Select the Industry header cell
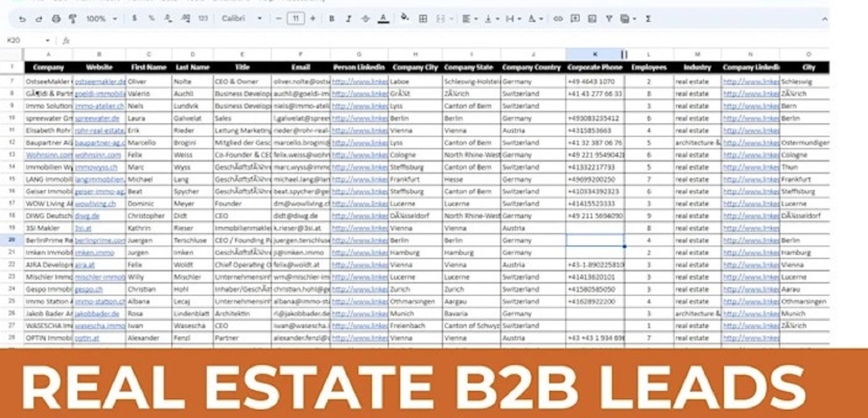The image size is (868, 418). (x=697, y=67)
